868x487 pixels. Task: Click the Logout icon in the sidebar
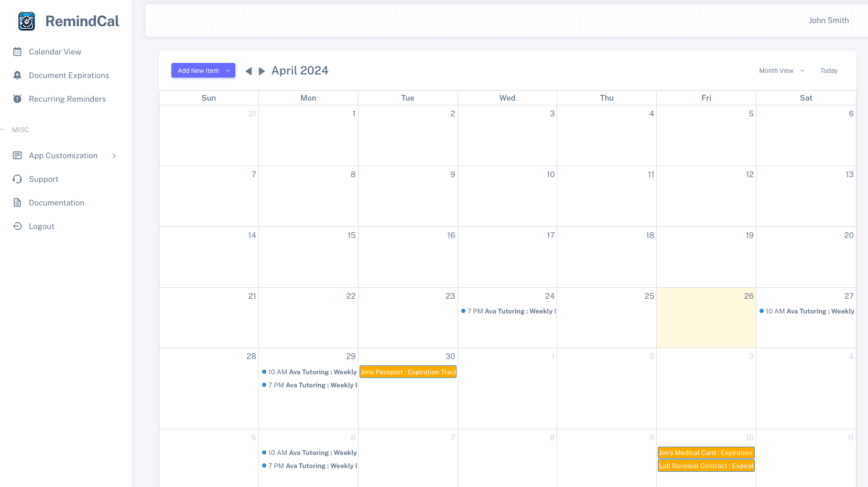click(x=17, y=226)
